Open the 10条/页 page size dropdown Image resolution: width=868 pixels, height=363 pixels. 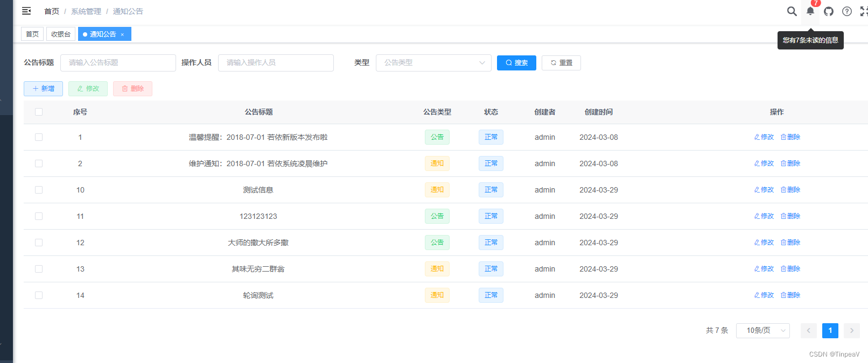click(x=763, y=331)
